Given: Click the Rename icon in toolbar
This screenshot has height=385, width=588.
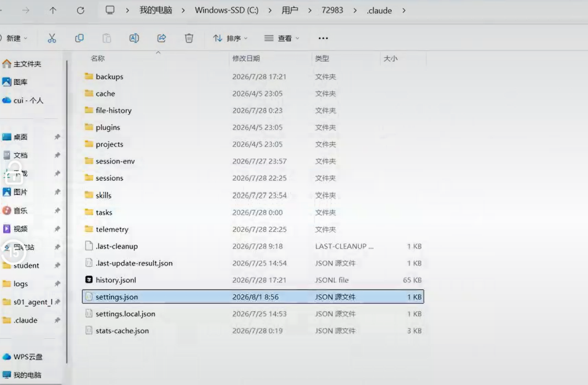Looking at the screenshot, I should 134,38.
